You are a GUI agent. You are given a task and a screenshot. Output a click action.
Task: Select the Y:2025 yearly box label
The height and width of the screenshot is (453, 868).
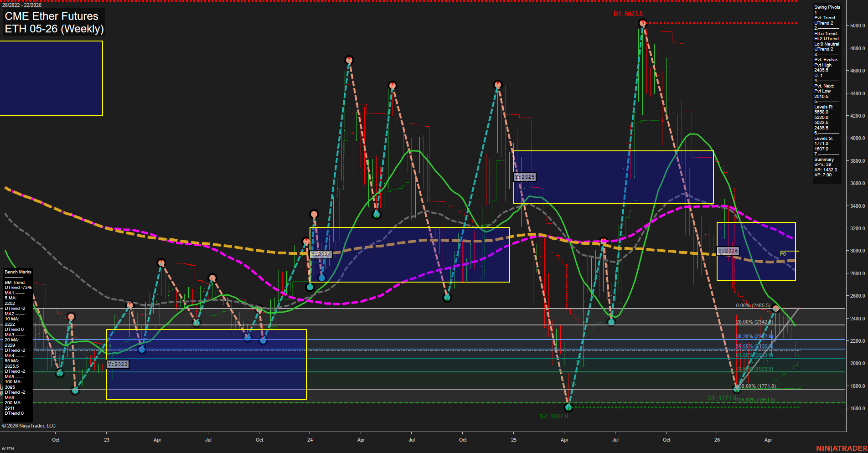point(525,177)
